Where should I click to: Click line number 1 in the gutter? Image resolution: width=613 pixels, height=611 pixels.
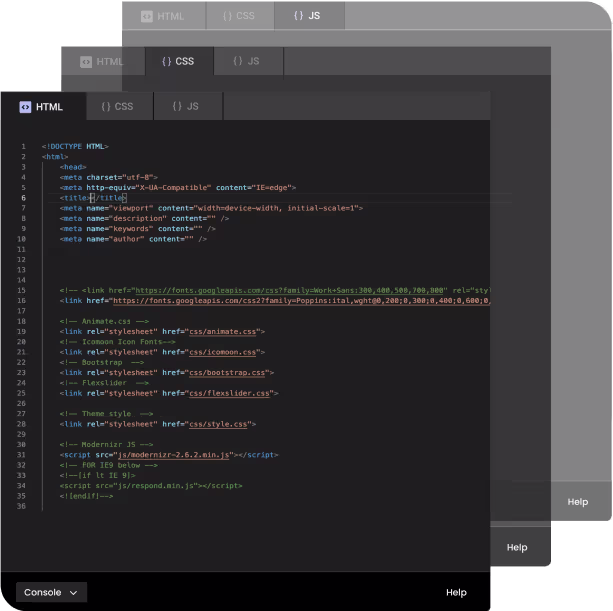click(x=23, y=147)
